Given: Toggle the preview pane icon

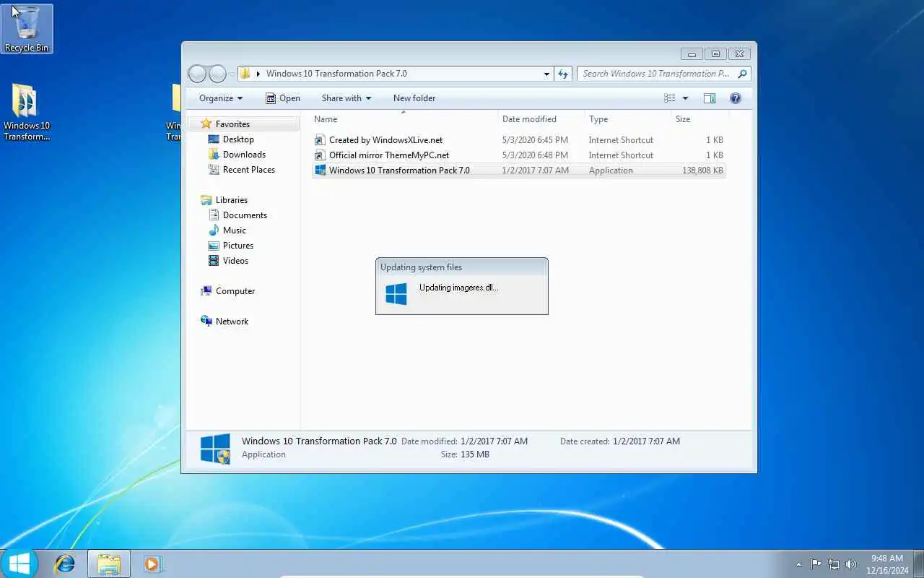Looking at the screenshot, I should click(710, 98).
